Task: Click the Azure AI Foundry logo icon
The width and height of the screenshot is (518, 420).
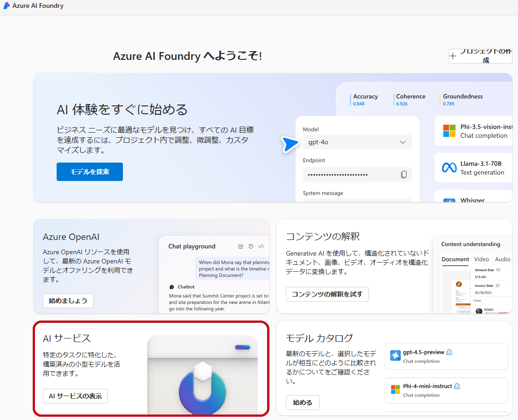Action: tap(6, 6)
